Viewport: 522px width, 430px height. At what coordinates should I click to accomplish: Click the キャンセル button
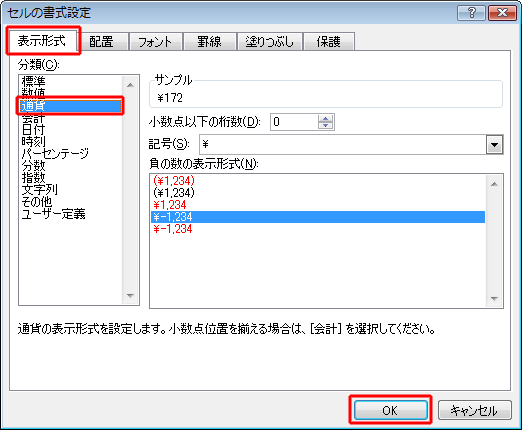[x=474, y=410]
